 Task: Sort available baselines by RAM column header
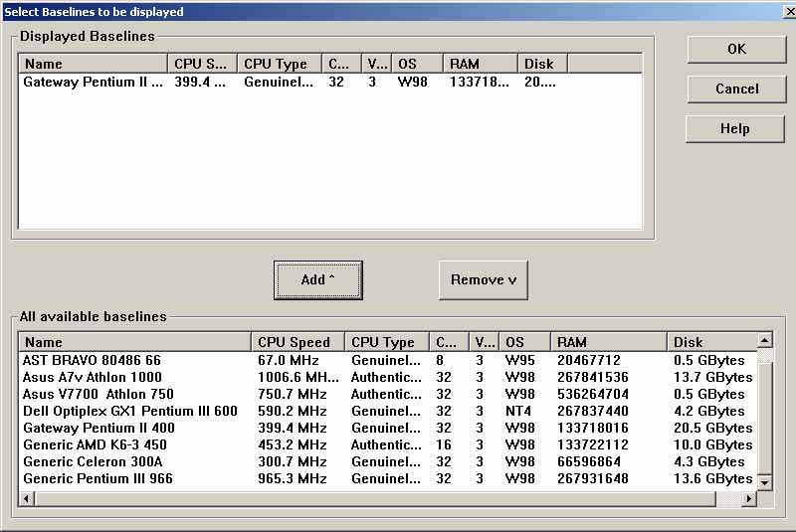(x=607, y=342)
